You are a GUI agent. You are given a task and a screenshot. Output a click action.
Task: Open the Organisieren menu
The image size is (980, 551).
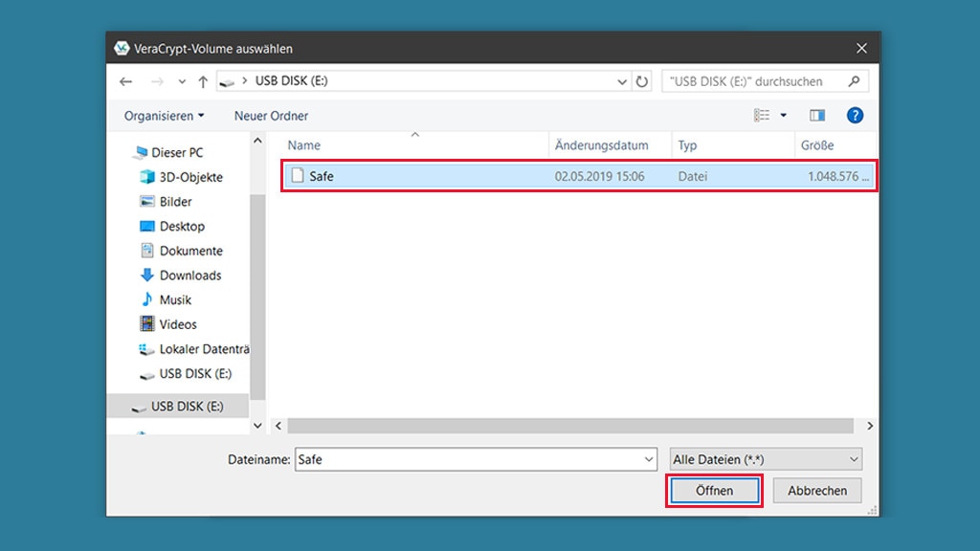[x=164, y=116]
